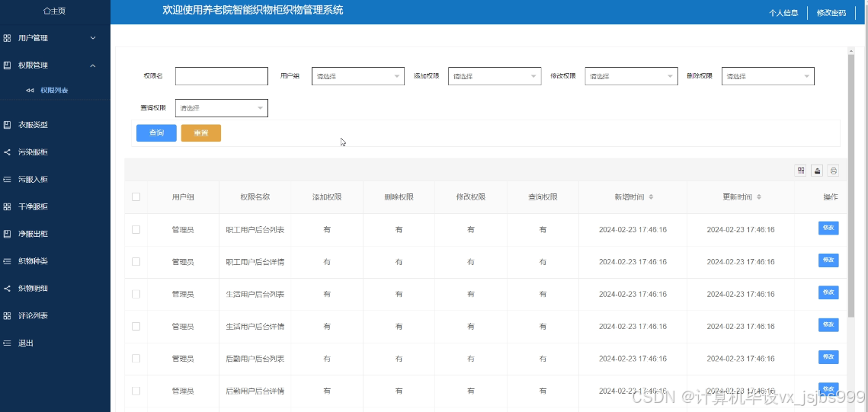868x412 pixels.
Task: Click the orange 重置 button
Action: click(201, 133)
